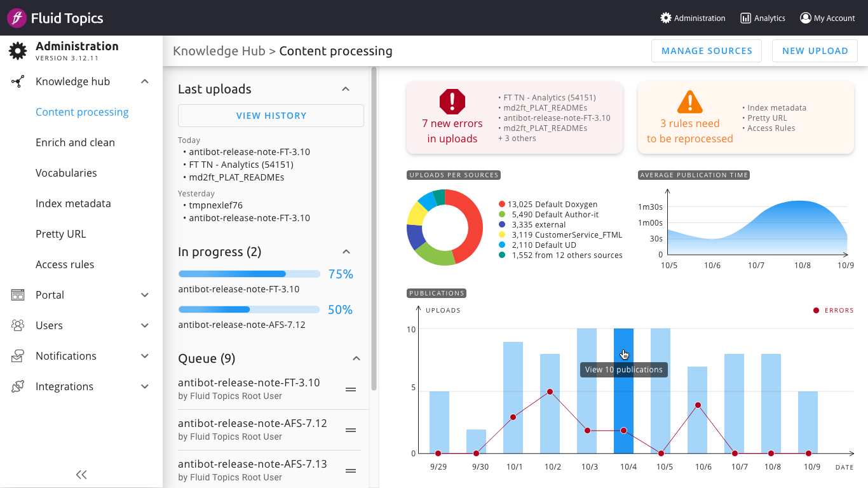Open Administration gear icon in top bar
Viewport: 868px width, 488px height.
coord(666,18)
